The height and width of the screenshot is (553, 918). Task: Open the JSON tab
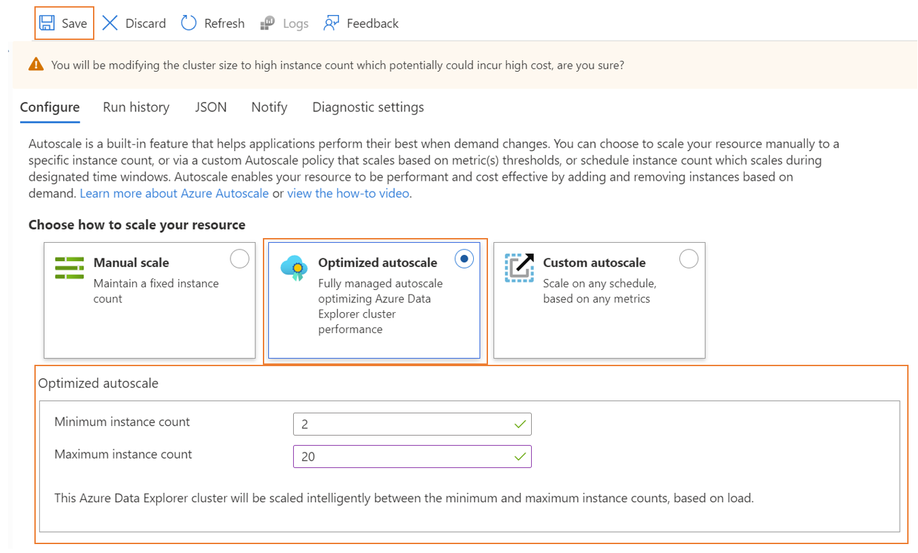click(210, 107)
